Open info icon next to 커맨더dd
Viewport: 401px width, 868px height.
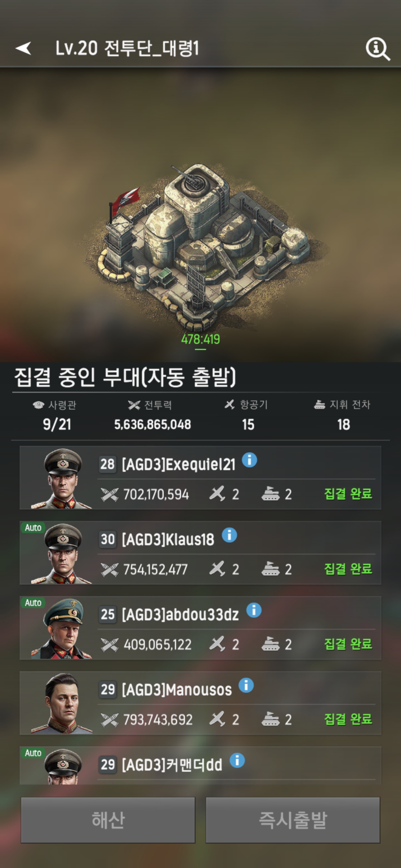237,761
